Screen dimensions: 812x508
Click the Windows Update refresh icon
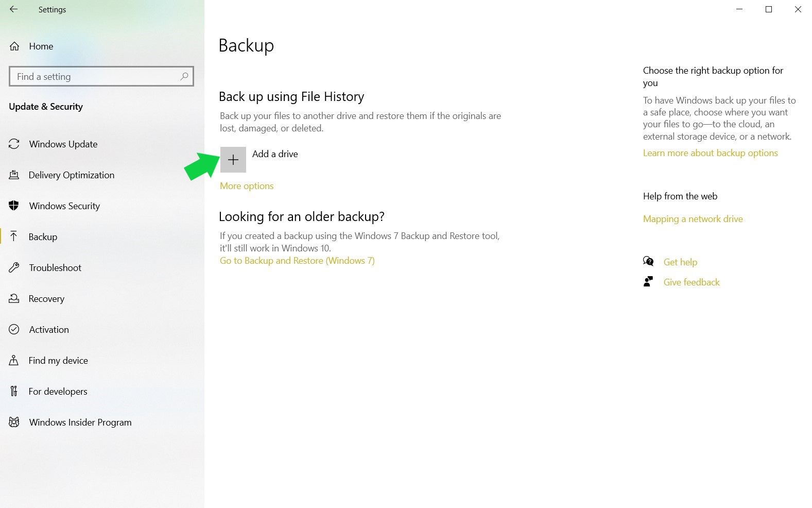14,144
